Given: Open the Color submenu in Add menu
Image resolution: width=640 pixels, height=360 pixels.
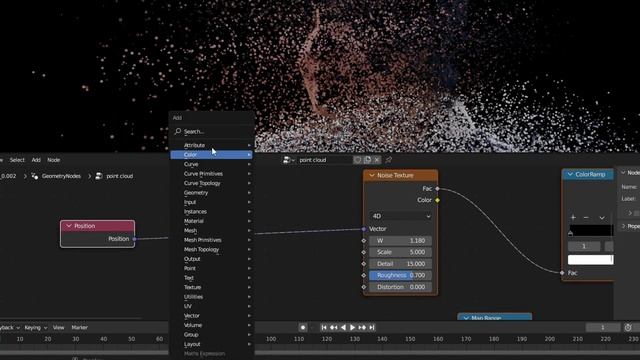Looking at the screenshot, I should [x=211, y=155].
